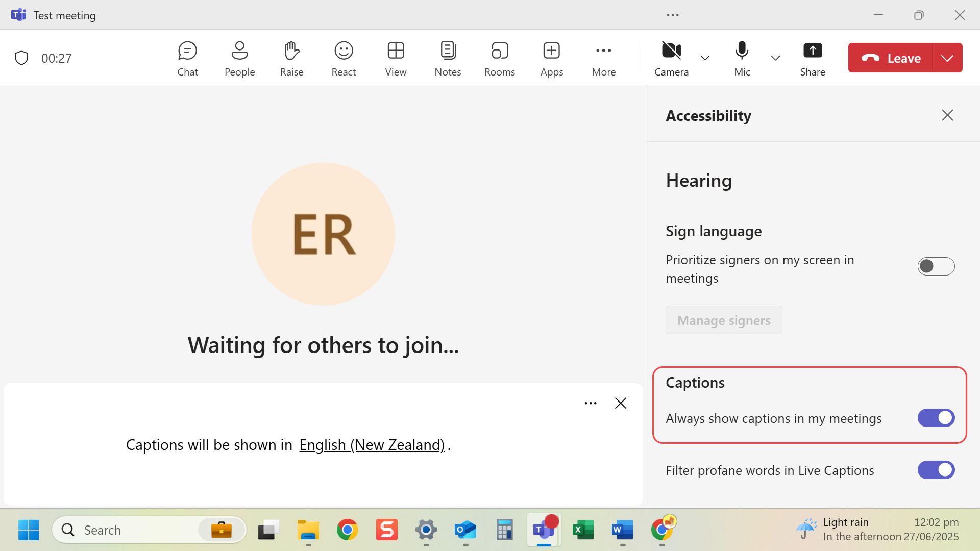Expand Mic options dropdown arrow

(775, 58)
